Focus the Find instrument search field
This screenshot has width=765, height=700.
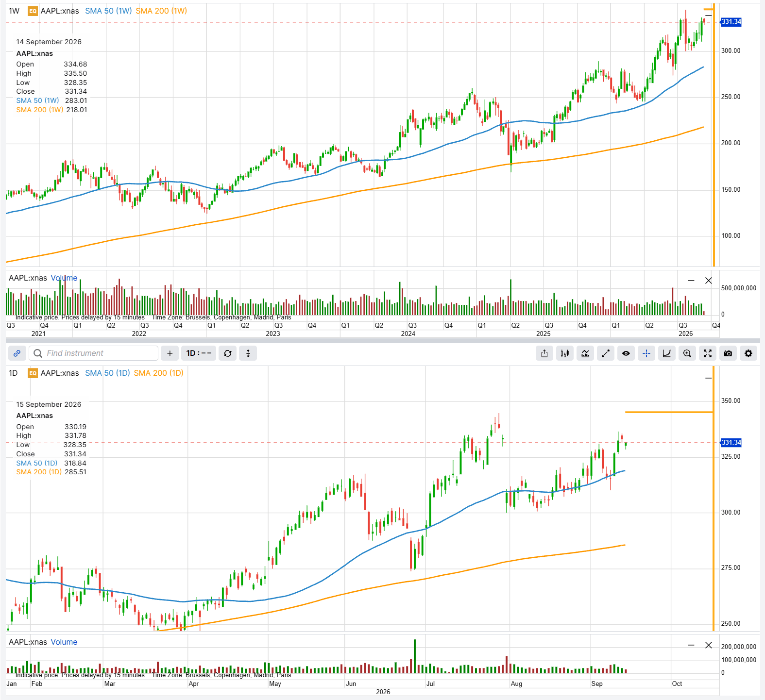94,353
